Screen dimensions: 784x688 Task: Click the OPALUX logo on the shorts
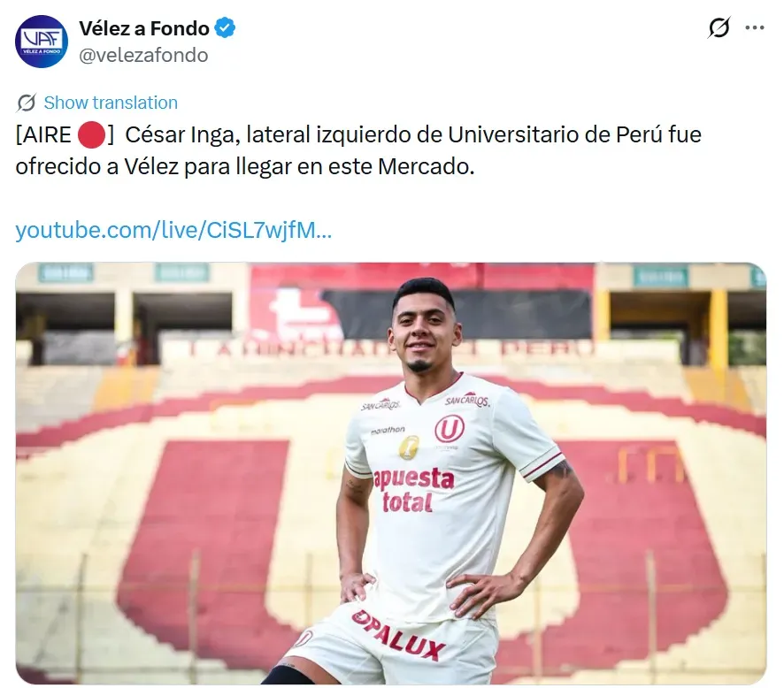coord(397,635)
